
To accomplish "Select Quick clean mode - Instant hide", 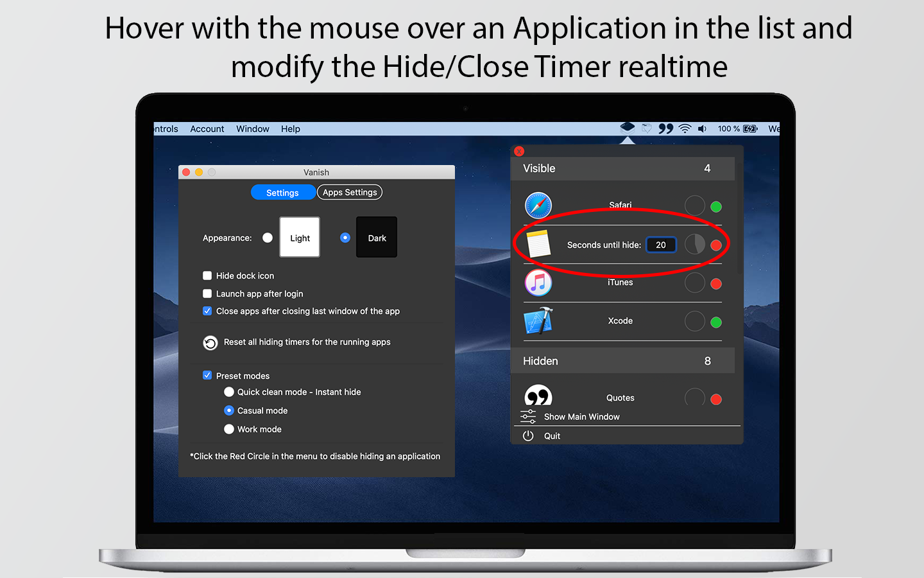I will (229, 392).
